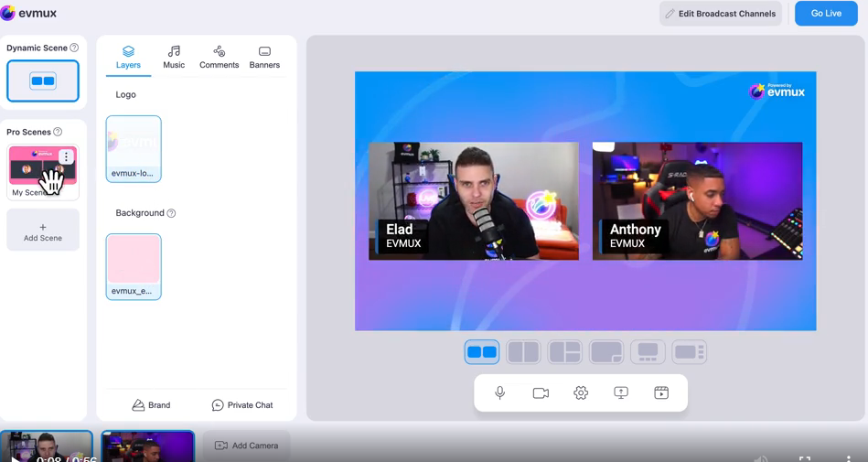Toggle the camera on or off
Viewport: 868px width, 462px height.
[541, 392]
